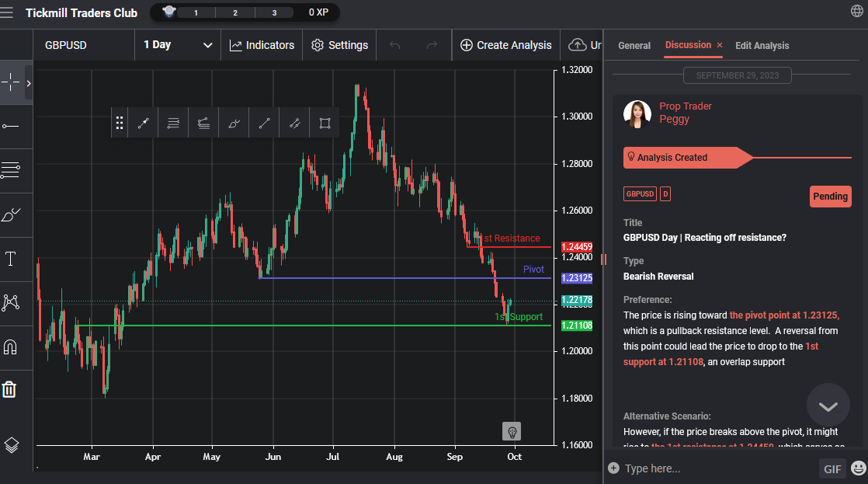Click the globe language icon
The height and width of the screenshot is (484, 868).
857,11
